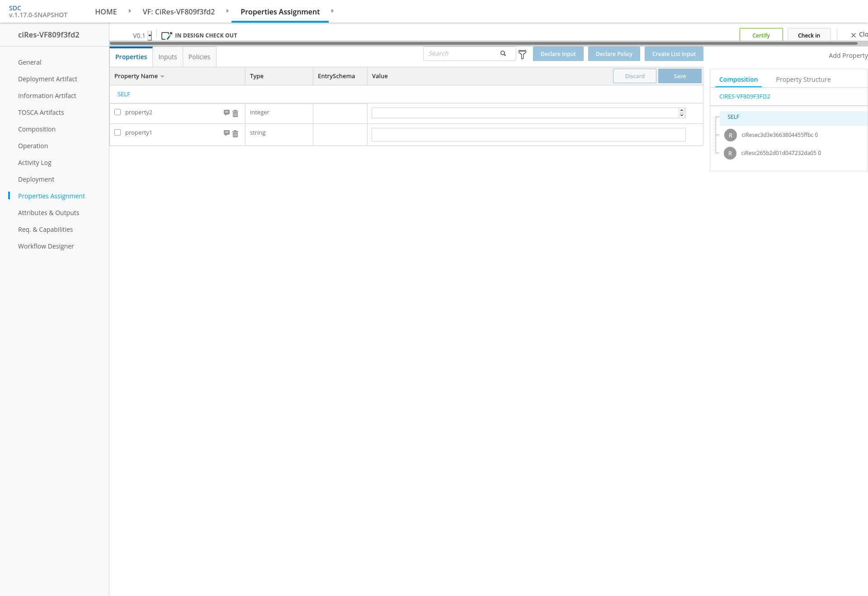
Task: Open Workflow Designer in the sidebar
Action: [46, 246]
